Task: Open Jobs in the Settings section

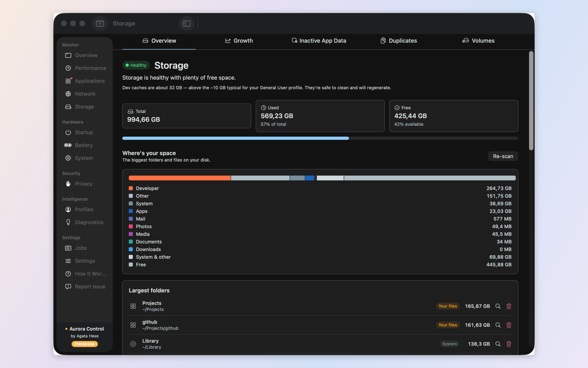Action: [85, 248]
